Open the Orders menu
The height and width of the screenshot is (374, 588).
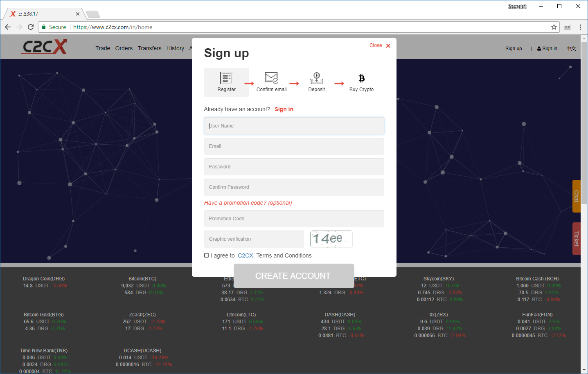pyautogui.click(x=124, y=48)
